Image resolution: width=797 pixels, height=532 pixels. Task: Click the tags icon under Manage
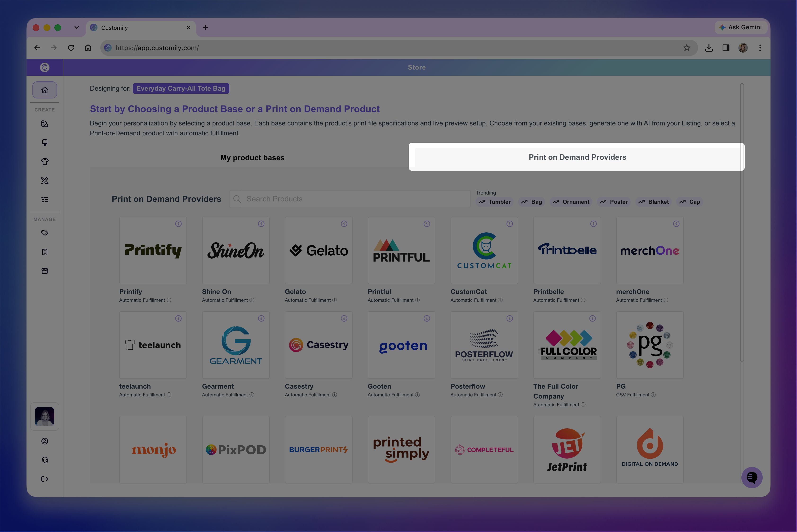[44, 233]
